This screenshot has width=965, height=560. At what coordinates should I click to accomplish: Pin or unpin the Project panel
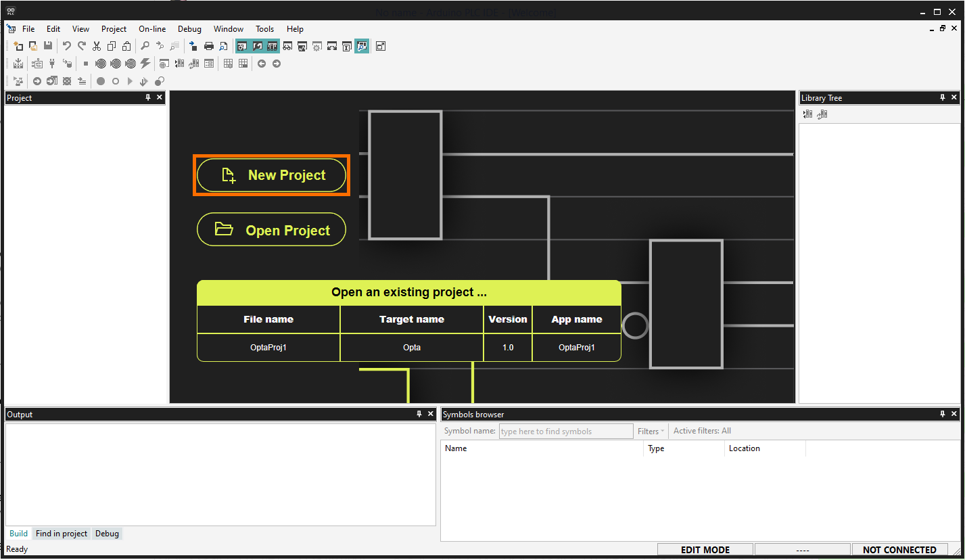(148, 98)
